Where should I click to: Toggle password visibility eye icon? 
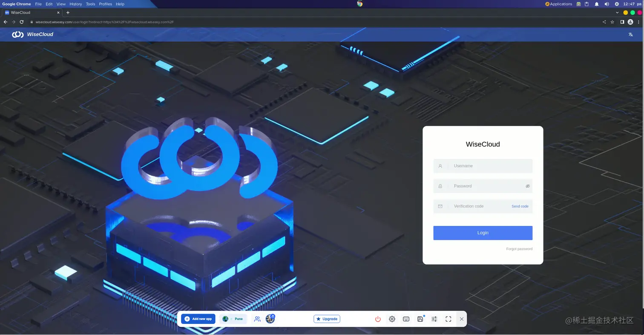point(527,186)
